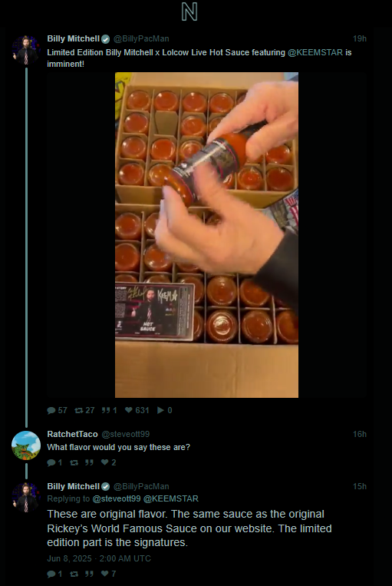
Task: Click the retweet icon under RatchetTaco's tweet
Action: pos(74,462)
